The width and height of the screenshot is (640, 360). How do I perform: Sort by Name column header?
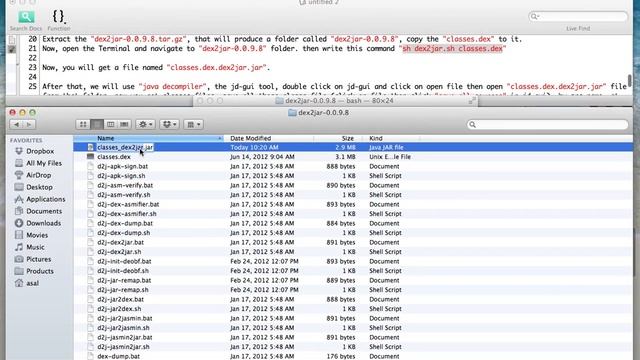click(x=149, y=138)
